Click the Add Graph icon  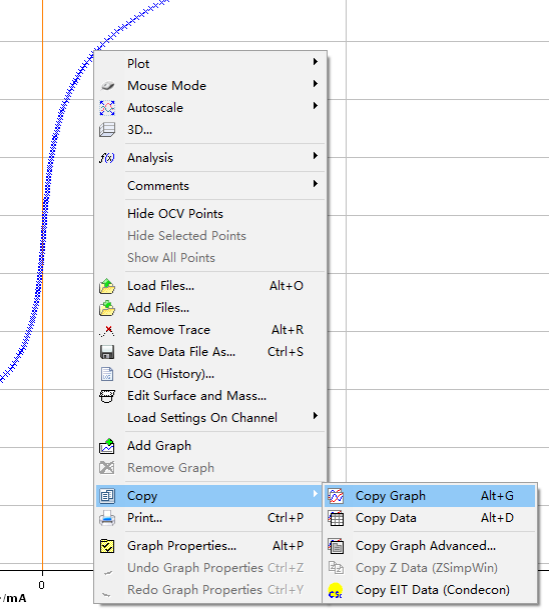(x=107, y=446)
